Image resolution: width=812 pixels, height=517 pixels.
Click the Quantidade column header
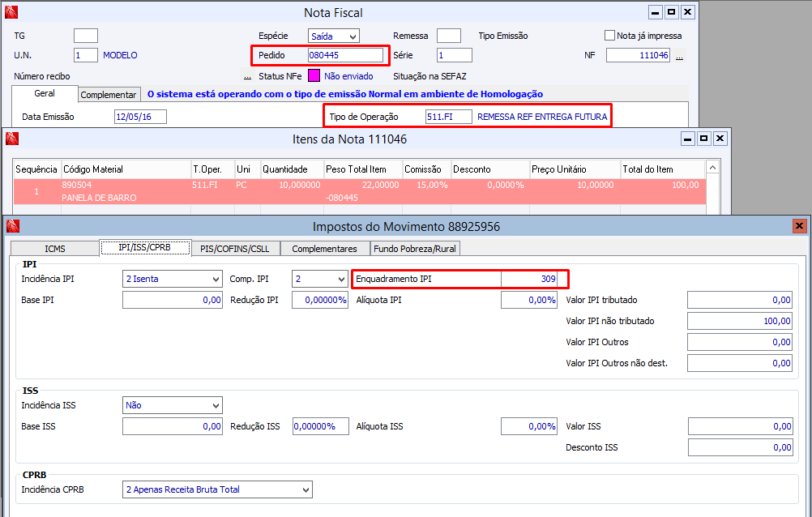tap(292, 169)
